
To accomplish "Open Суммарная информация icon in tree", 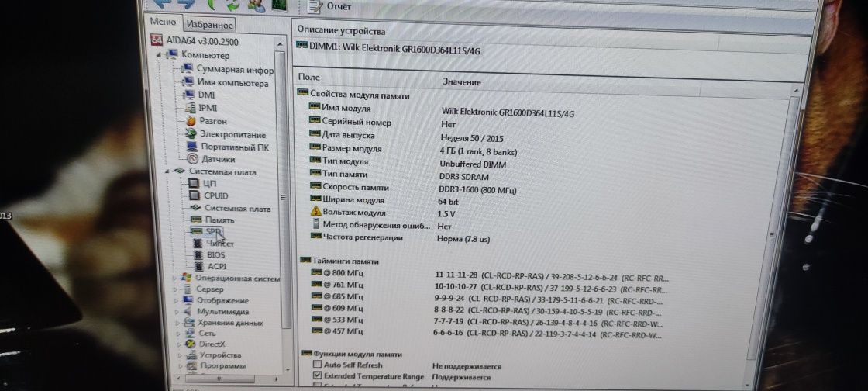I will (x=188, y=69).
